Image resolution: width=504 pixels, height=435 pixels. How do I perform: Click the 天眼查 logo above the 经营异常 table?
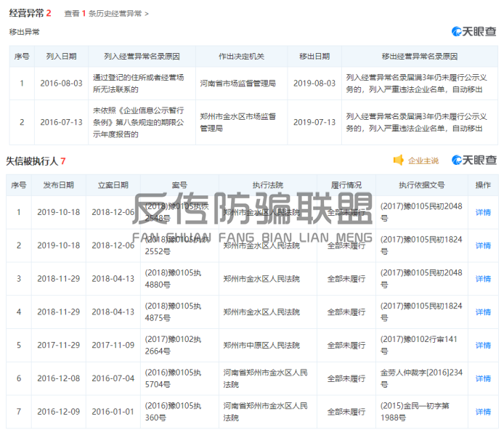coord(473,31)
